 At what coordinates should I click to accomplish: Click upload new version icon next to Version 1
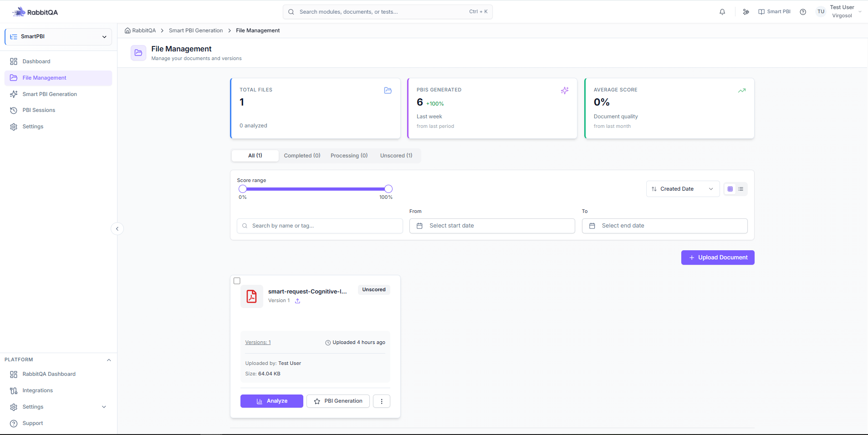297,301
